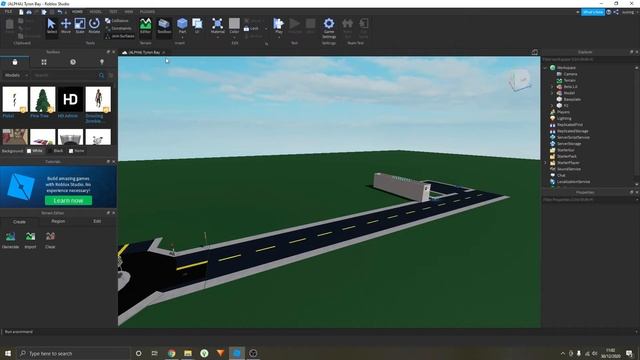The image size is (640, 360).
Task: Open the Play mode dropdown arrow
Action: click(279, 37)
